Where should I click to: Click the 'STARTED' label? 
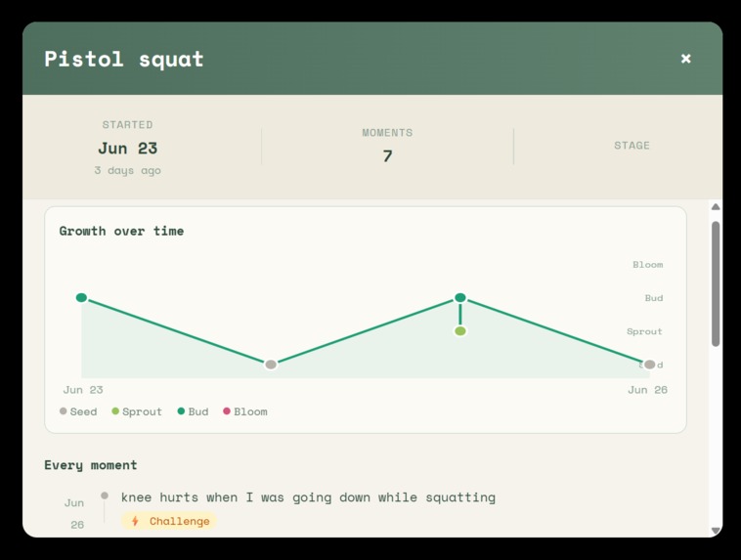[128, 125]
